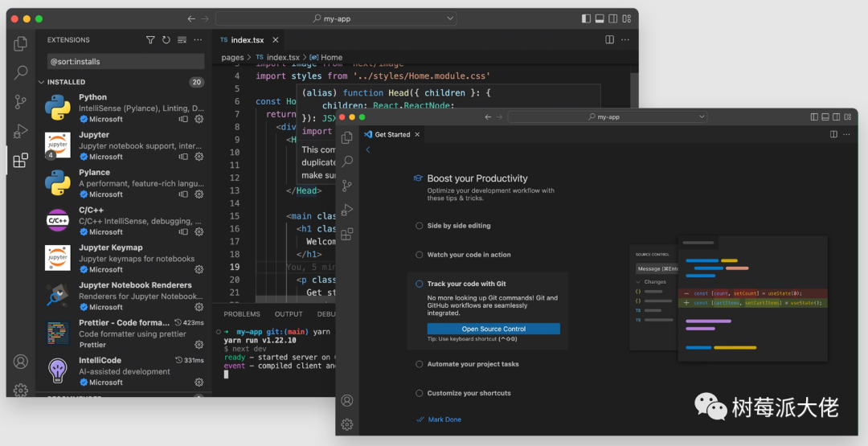Open the Prettier - Code formatter extension entry
This screenshot has height=446, width=868.
click(125, 333)
